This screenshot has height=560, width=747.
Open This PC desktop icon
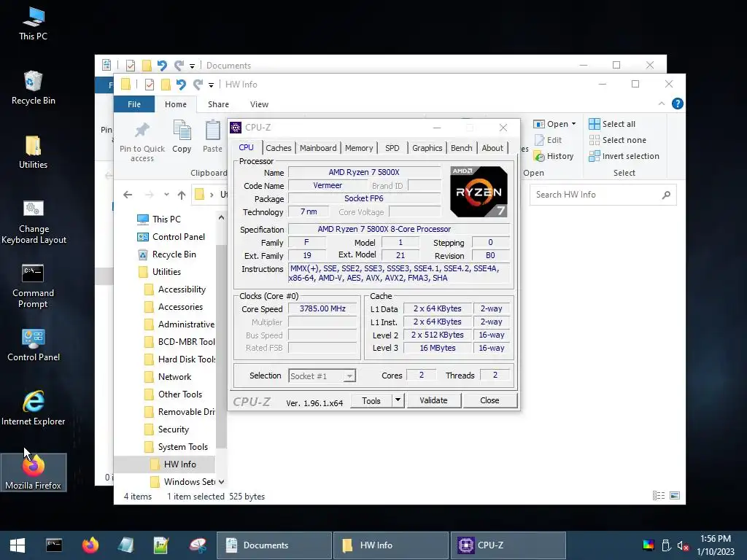click(x=33, y=23)
